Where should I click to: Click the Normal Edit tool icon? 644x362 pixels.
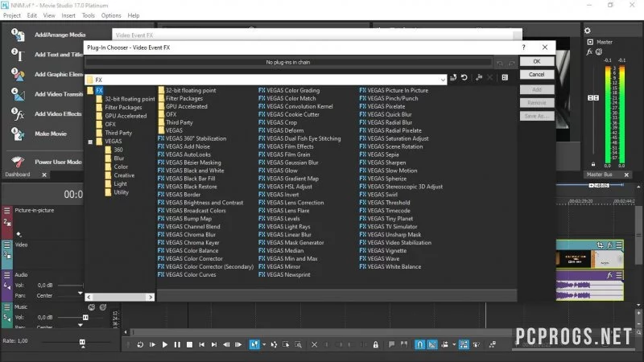point(254,345)
